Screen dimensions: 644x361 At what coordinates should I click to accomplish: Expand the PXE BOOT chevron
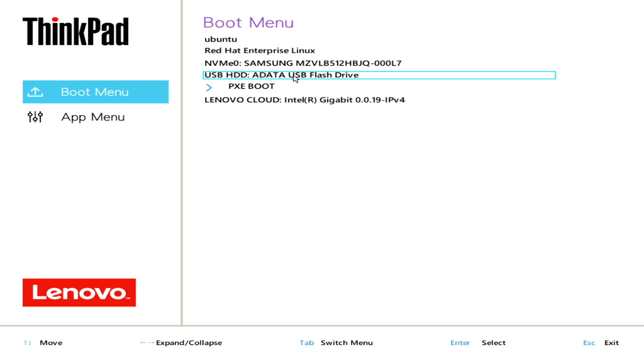pyautogui.click(x=209, y=87)
